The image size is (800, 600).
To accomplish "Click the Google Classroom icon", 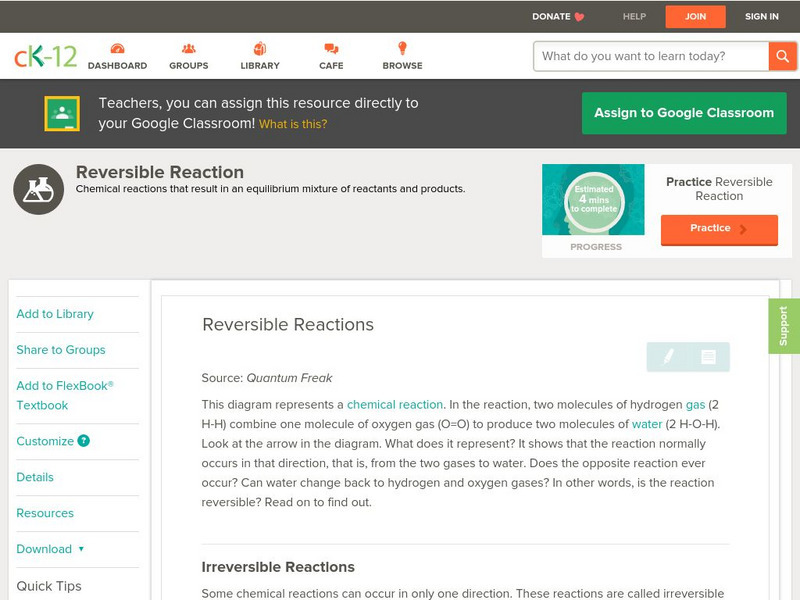I will (62, 113).
